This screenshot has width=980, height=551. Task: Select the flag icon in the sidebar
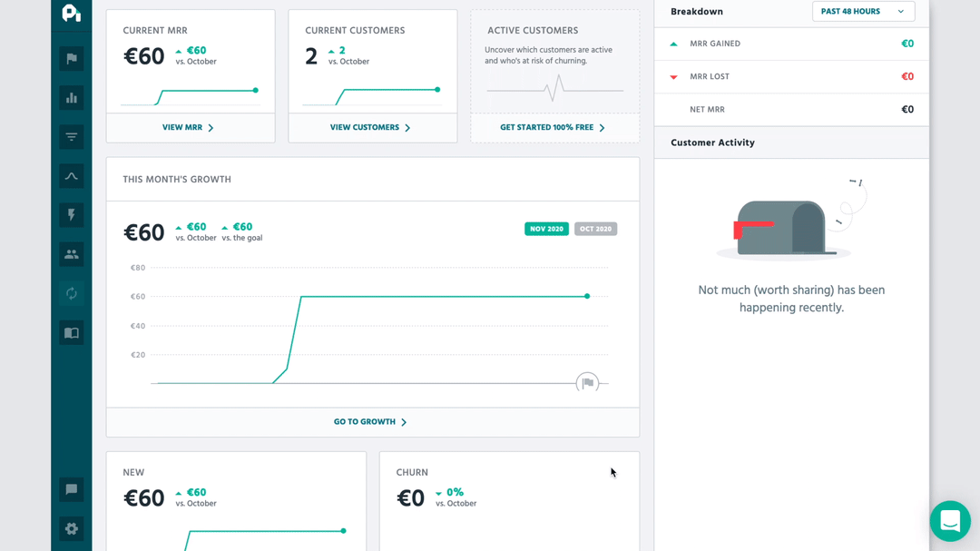(x=71, y=59)
